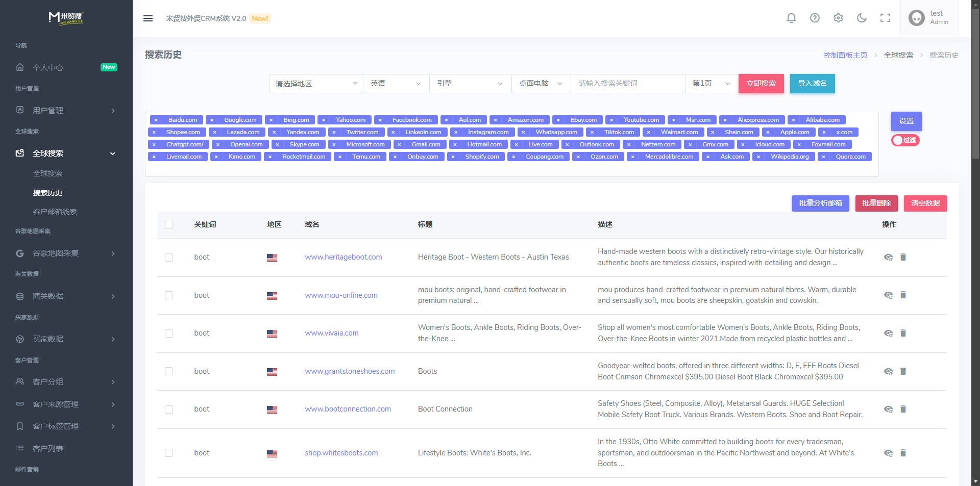
Task: Remove the Wikipedia.org filter tag
Action: (x=758, y=157)
